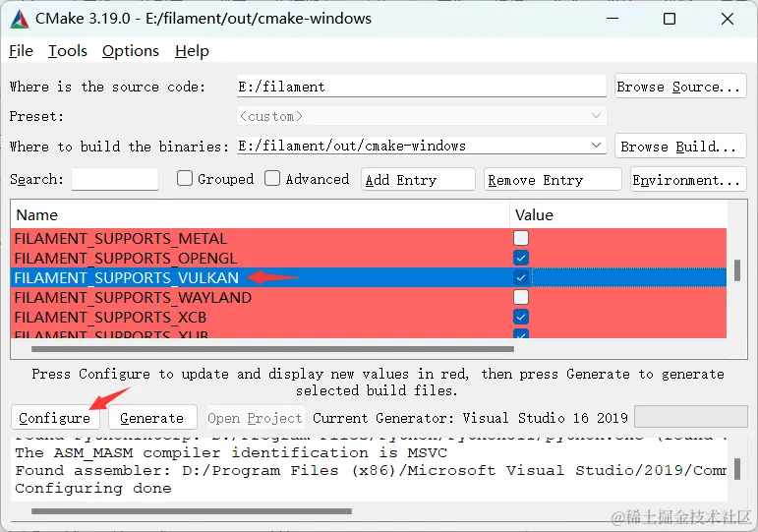Click the source code path field
The image size is (758, 532).
421,87
